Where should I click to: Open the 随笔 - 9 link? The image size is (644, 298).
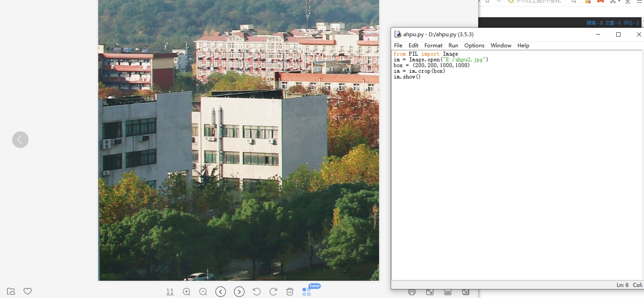click(595, 23)
